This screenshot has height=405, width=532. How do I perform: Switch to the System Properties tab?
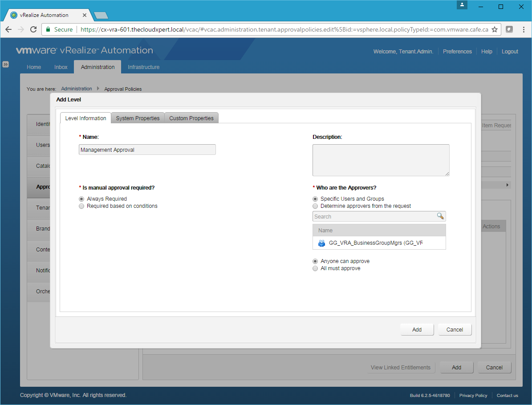pyautogui.click(x=138, y=118)
